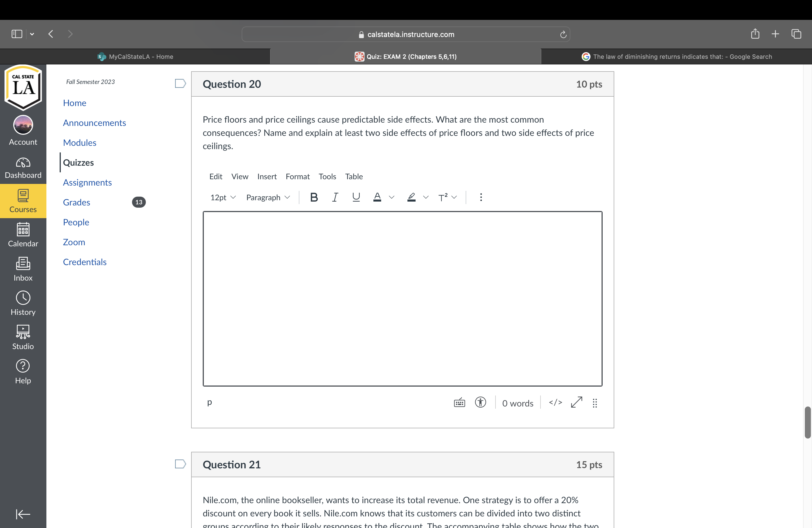Open text color picker dropdown arrow
Image resolution: width=812 pixels, height=528 pixels.
point(392,197)
